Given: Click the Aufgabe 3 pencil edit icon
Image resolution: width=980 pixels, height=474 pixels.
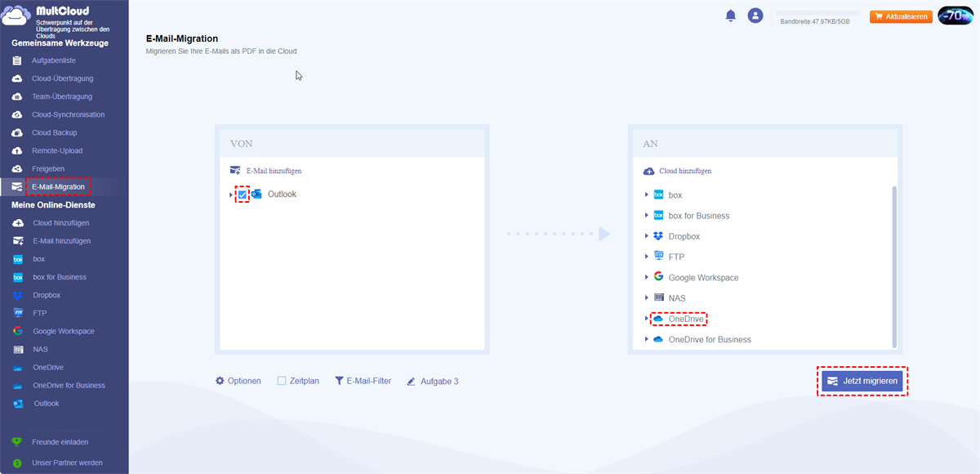Looking at the screenshot, I should [x=412, y=382].
